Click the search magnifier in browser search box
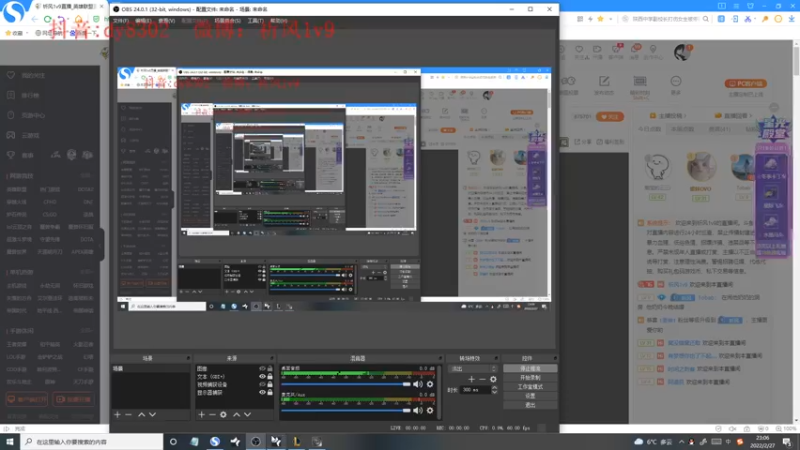The height and width of the screenshot is (450, 800). 706,19
